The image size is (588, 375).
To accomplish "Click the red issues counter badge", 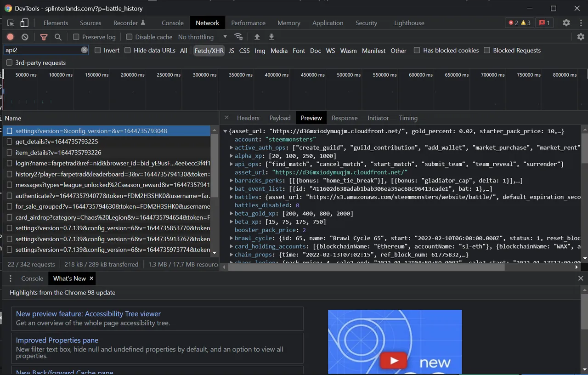I will point(544,23).
